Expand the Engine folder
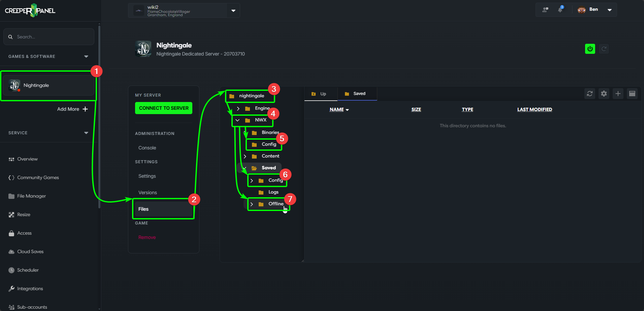 (238, 108)
